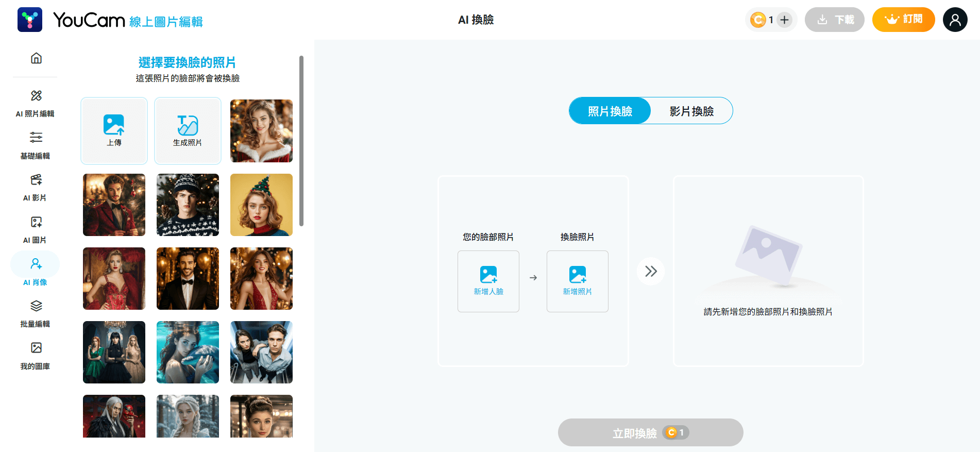Open AI 照片編輯 tool in sidebar
The image size is (980, 452).
(x=36, y=96)
